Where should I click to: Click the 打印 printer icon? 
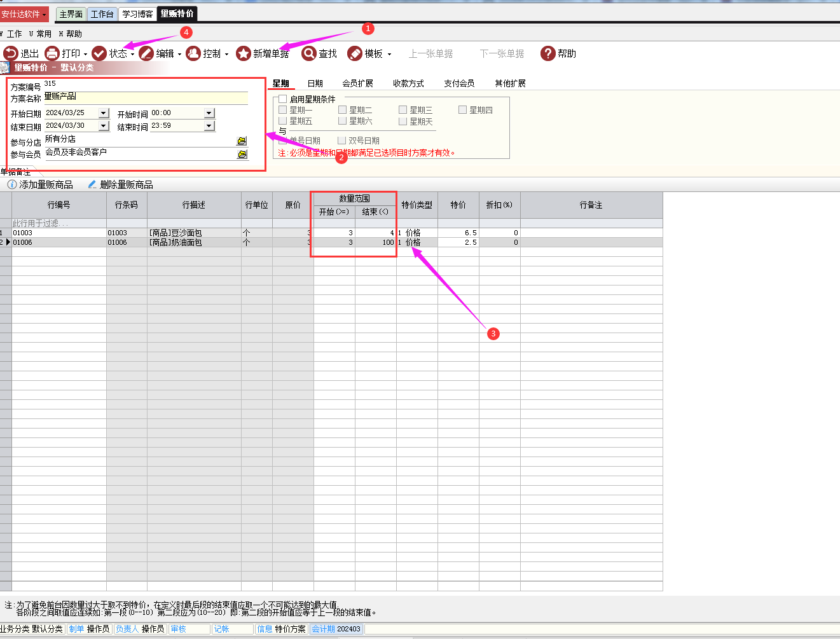[52, 53]
